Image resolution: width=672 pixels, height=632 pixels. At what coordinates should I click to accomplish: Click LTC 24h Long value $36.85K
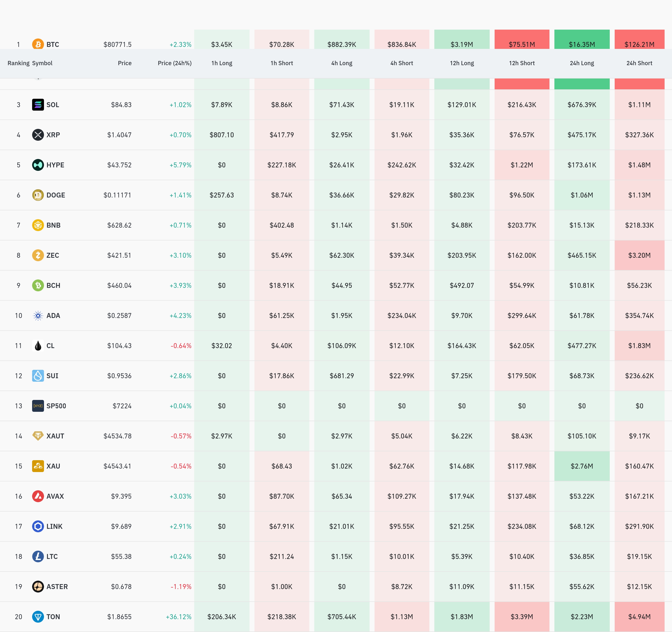(582, 556)
